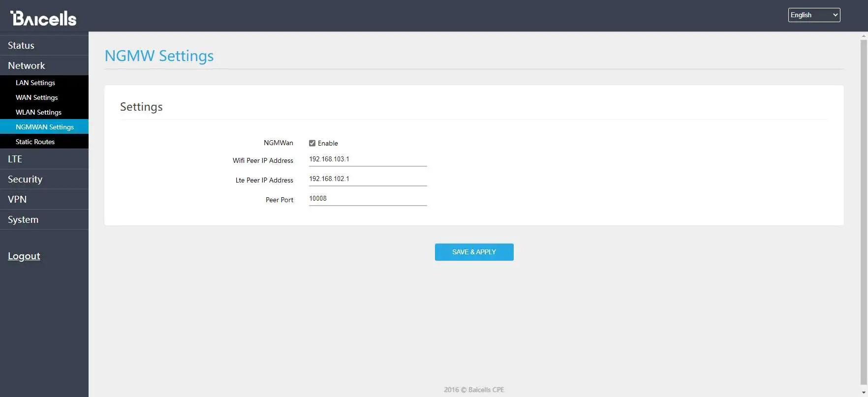This screenshot has height=397, width=868.
Task: Click the NGMWan field label
Action: click(x=279, y=143)
